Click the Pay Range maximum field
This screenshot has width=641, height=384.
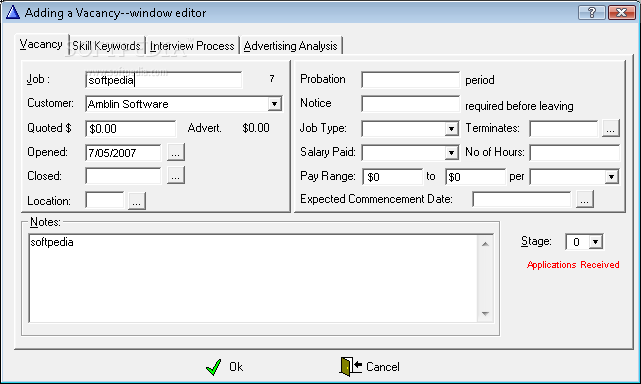[x=475, y=177]
